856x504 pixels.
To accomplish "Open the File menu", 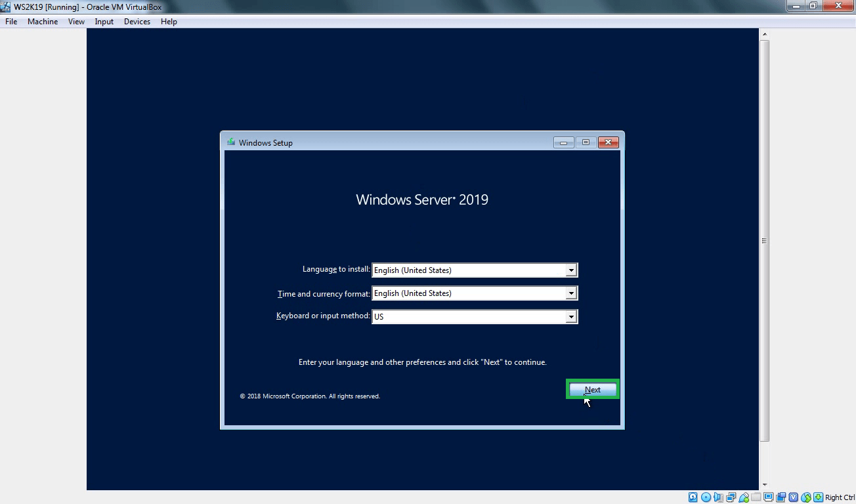I will click(x=11, y=22).
